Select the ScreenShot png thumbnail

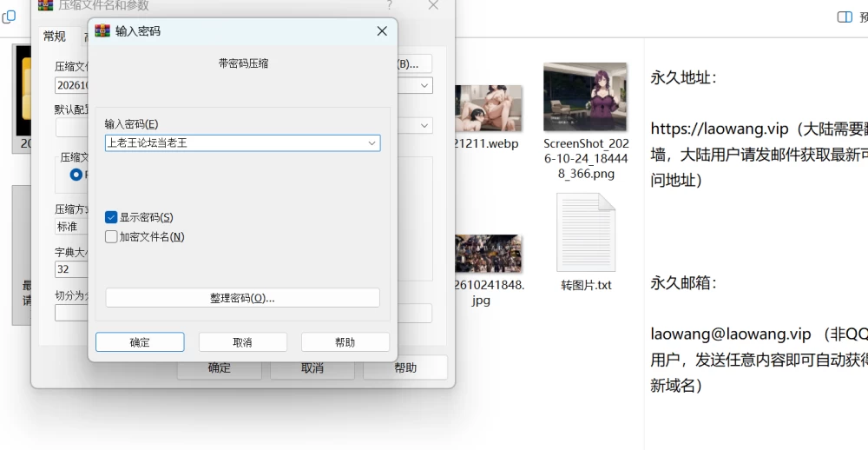[x=585, y=96]
